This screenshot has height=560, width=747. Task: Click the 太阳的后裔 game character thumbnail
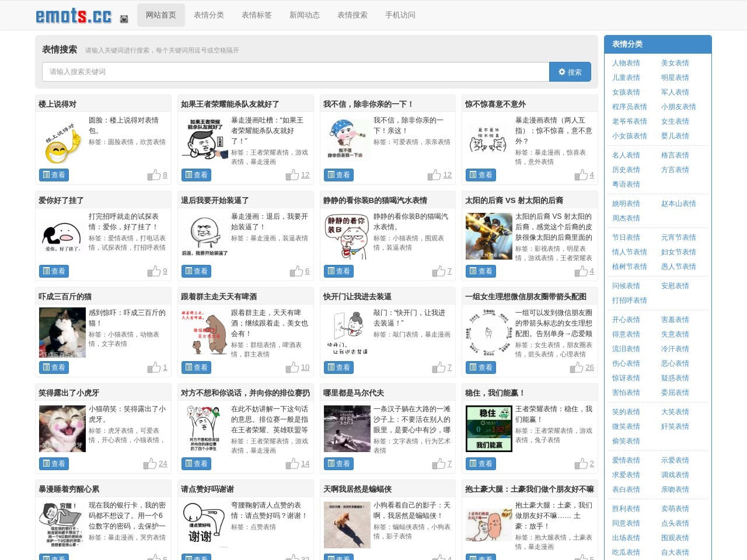[x=488, y=236]
